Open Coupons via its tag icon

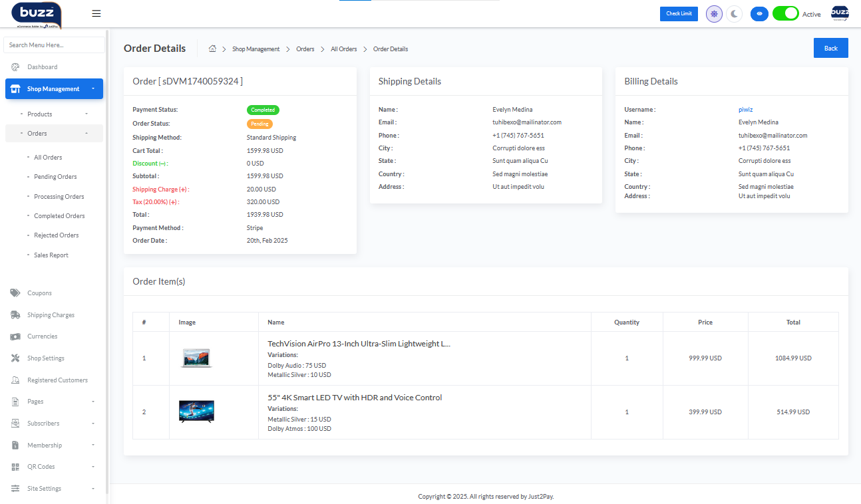[x=15, y=293]
